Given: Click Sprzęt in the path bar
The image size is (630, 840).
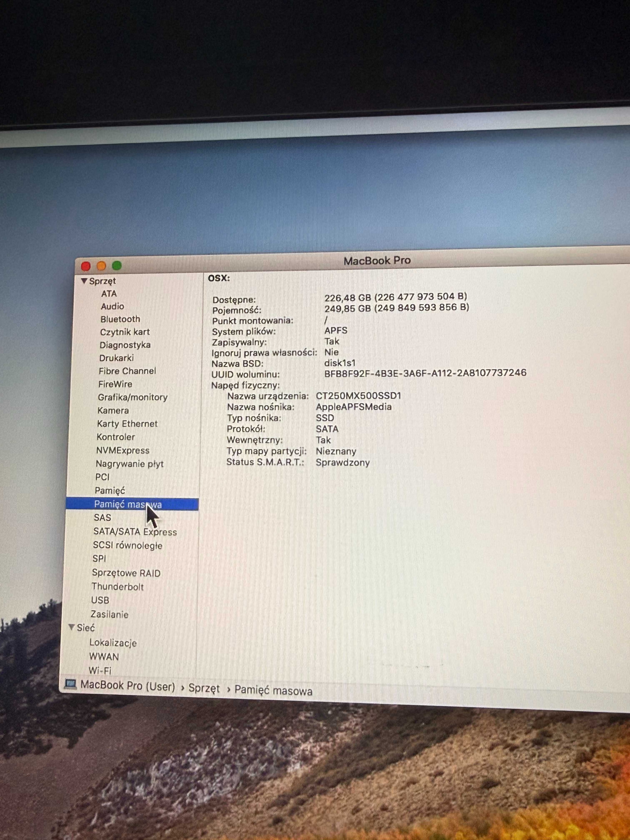Looking at the screenshot, I should pyautogui.click(x=204, y=688).
